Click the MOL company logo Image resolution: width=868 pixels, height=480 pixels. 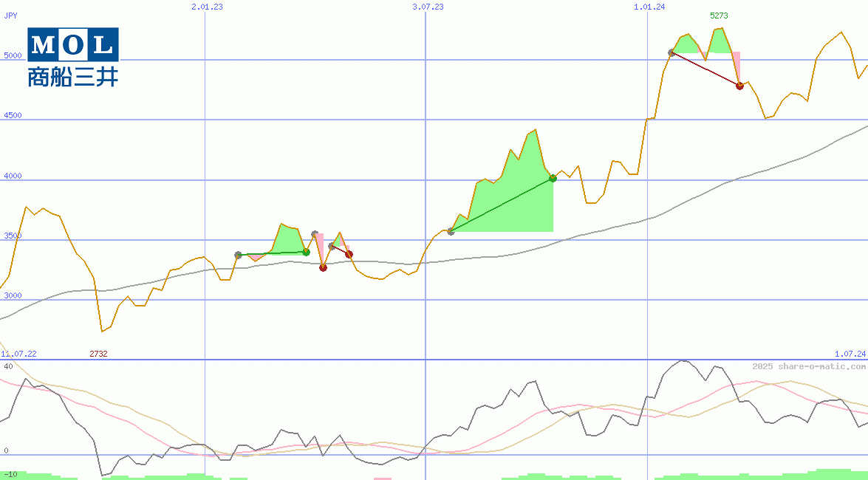pos(73,57)
